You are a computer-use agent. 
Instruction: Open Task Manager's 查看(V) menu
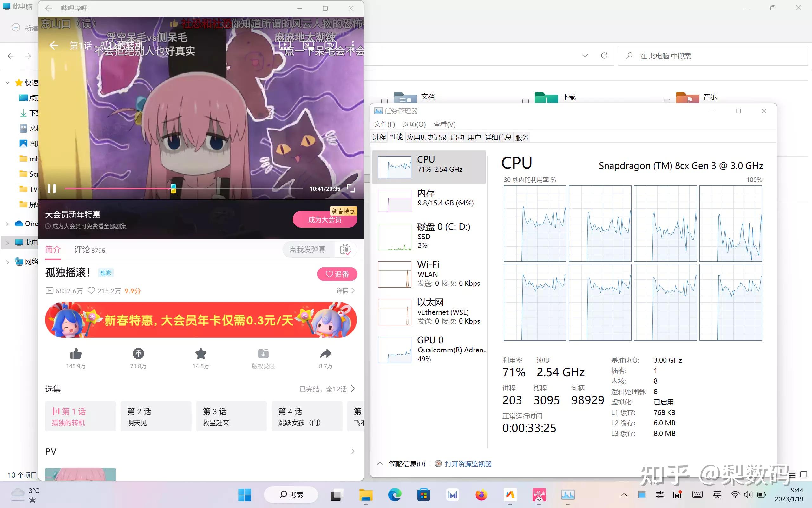444,124
